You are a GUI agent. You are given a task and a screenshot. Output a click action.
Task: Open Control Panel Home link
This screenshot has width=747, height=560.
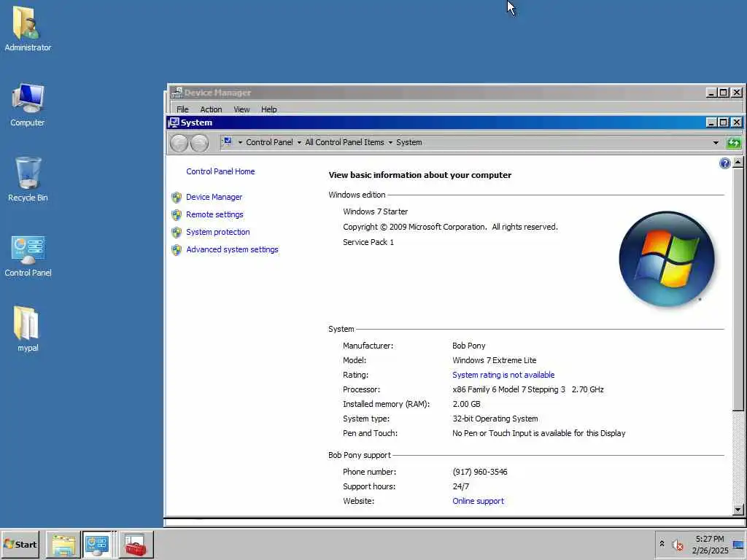220,171
